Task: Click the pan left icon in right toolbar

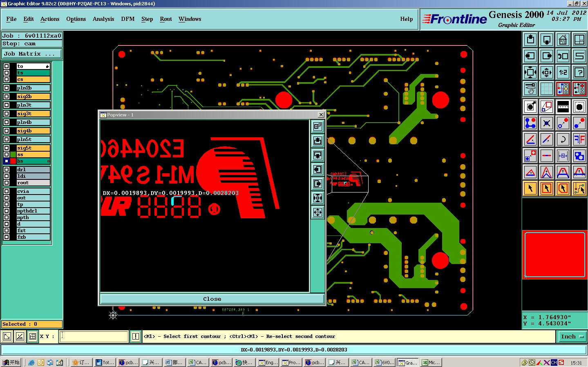Action: 530,56
